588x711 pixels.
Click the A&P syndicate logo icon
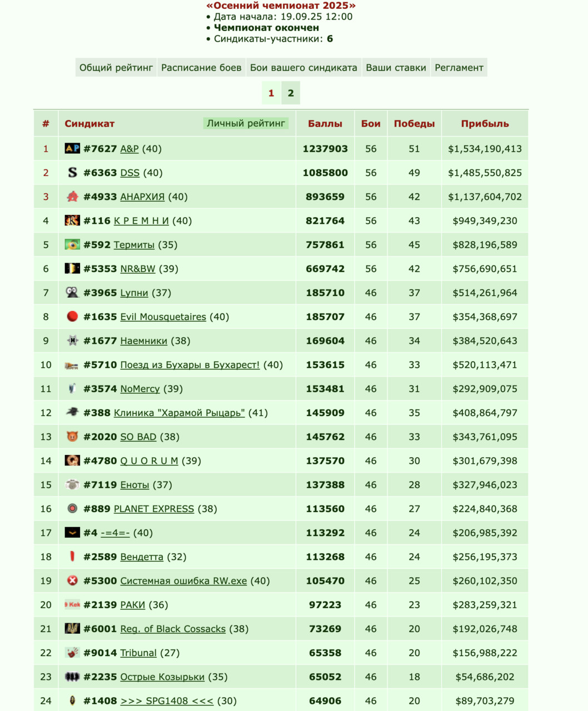coord(72,148)
